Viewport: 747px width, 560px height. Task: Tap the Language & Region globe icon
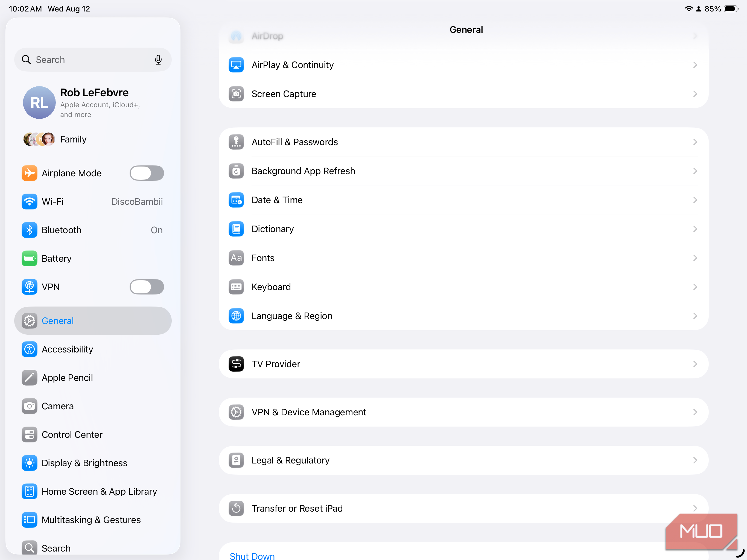click(x=236, y=316)
